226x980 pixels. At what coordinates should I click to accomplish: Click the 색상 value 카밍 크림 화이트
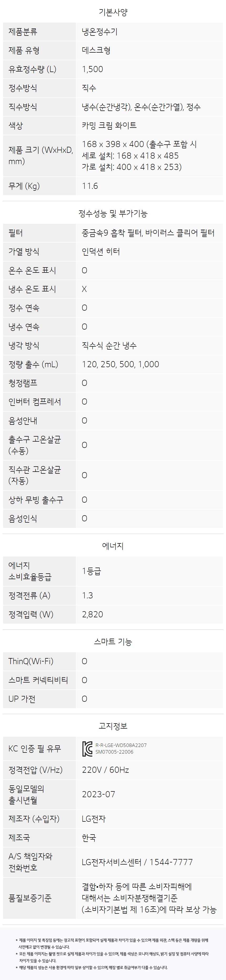(109, 125)
